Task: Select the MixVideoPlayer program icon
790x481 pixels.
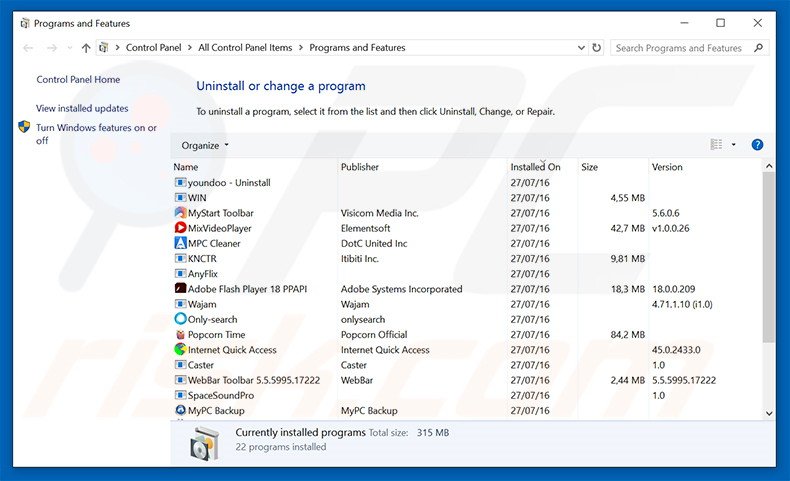Action: point(180,228)
